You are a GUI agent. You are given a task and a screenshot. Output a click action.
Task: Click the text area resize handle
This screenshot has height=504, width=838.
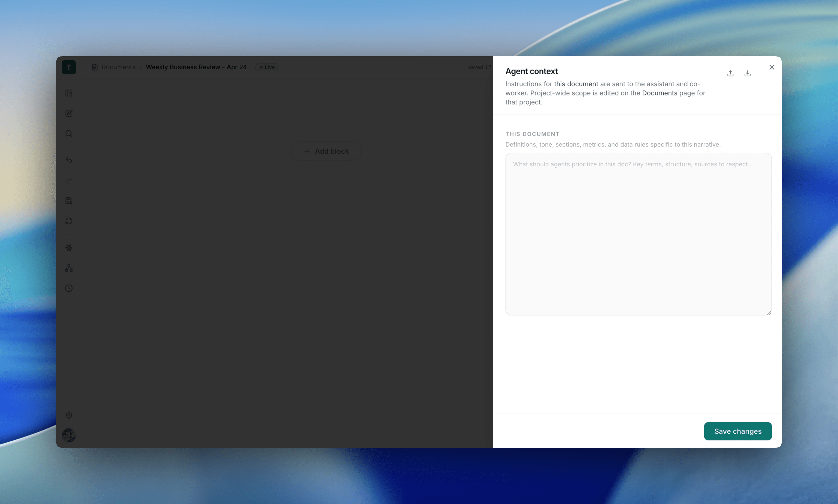click(769, 312)
